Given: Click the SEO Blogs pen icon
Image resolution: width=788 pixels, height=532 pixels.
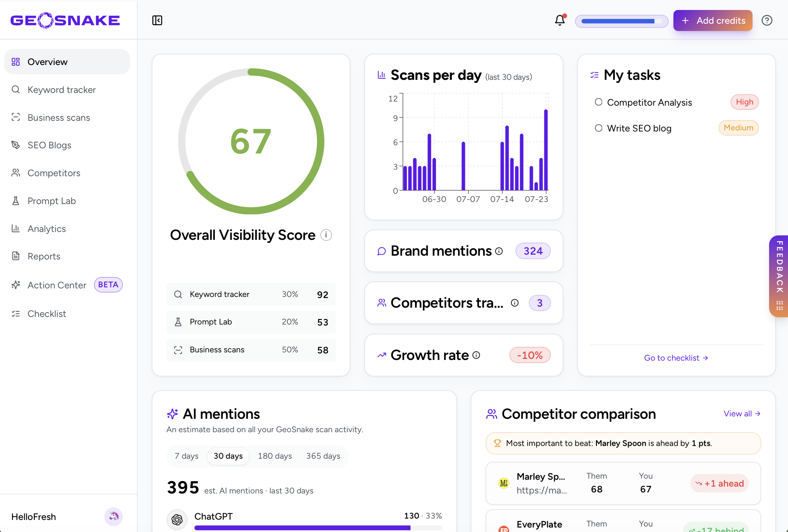Looking at the screenshot, I should pos(16,145).
